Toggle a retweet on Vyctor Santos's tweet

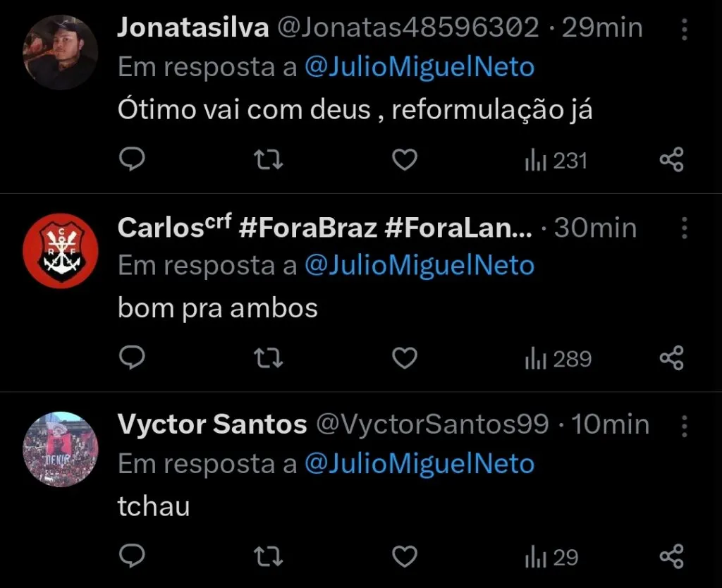coord(267,557)
